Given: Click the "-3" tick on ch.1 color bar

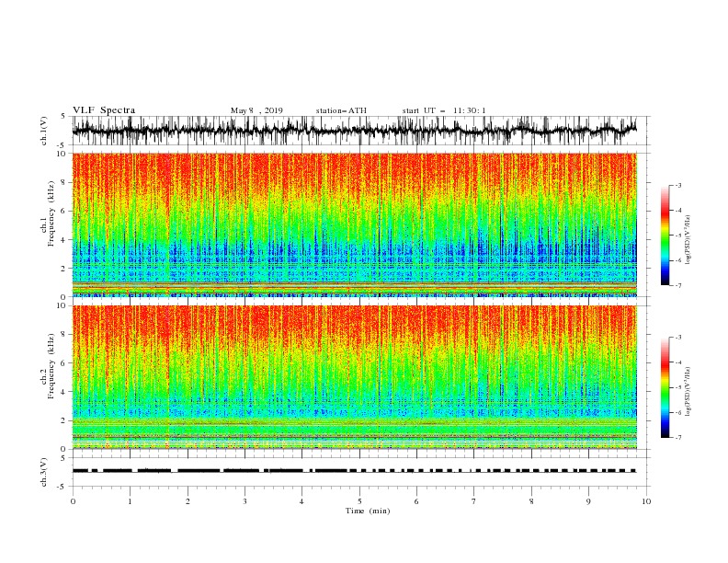Looking at the screenshot, I should pos(678,185).
